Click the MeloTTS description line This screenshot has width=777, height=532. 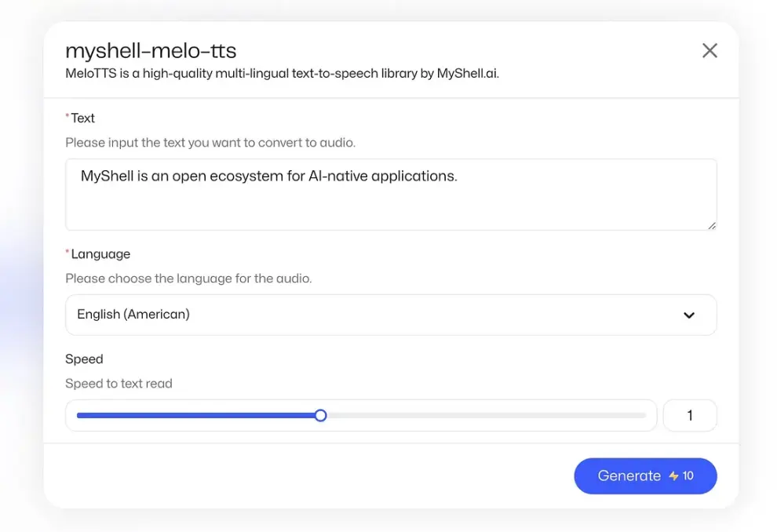coord(282,74)
